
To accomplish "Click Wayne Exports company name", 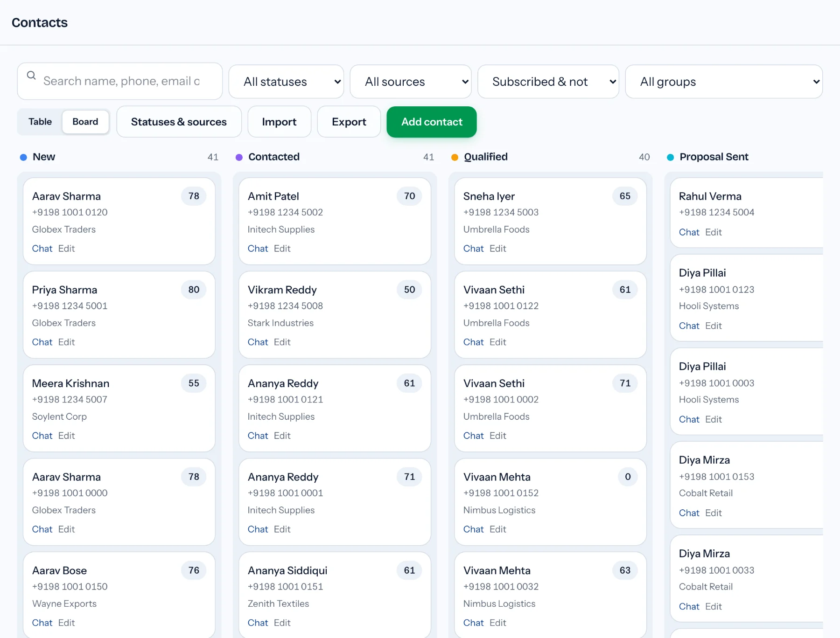I will (64, 603).
